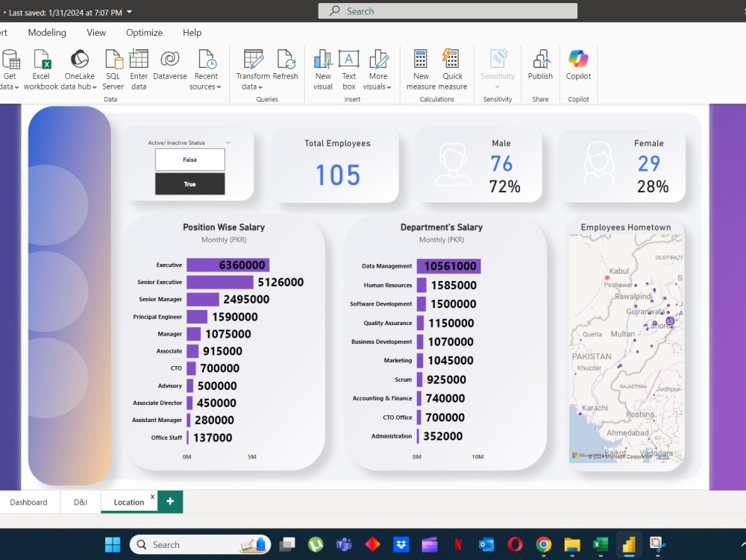Open the Dashboard report page
The height and width of the screenshot is (560, 746).
pos(28,502)
